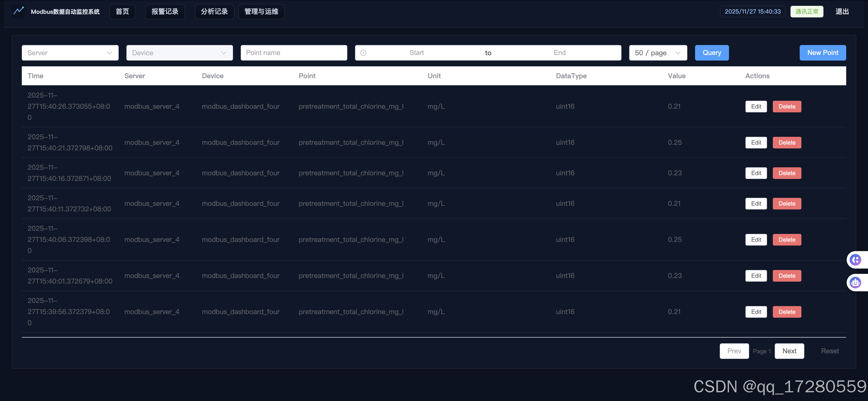The width and height of the screenshot is (868, 401).
Task: Switch to 分析记录 tab
Action: [214, 12]
